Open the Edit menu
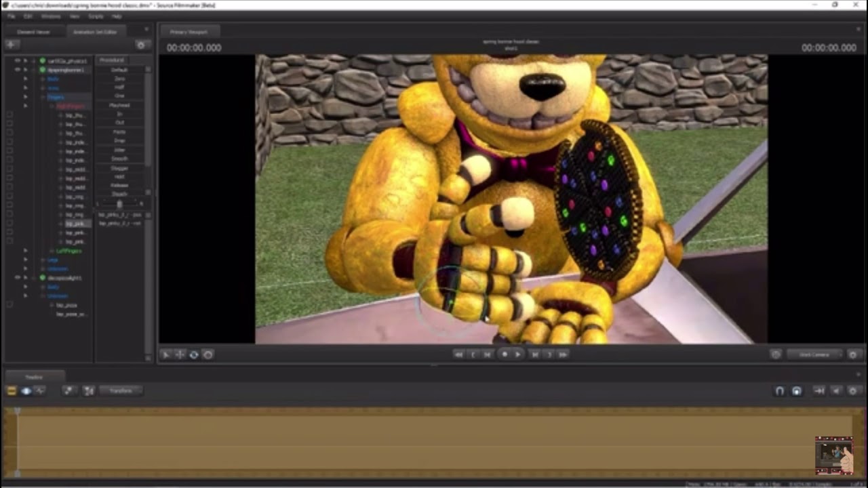 [28, 16]
